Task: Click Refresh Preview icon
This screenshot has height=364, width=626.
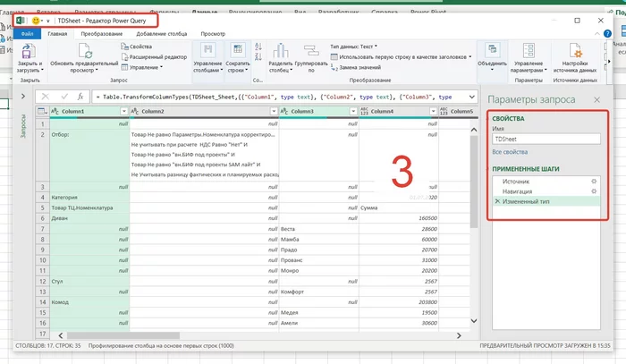Action: [x=85, y=52]
